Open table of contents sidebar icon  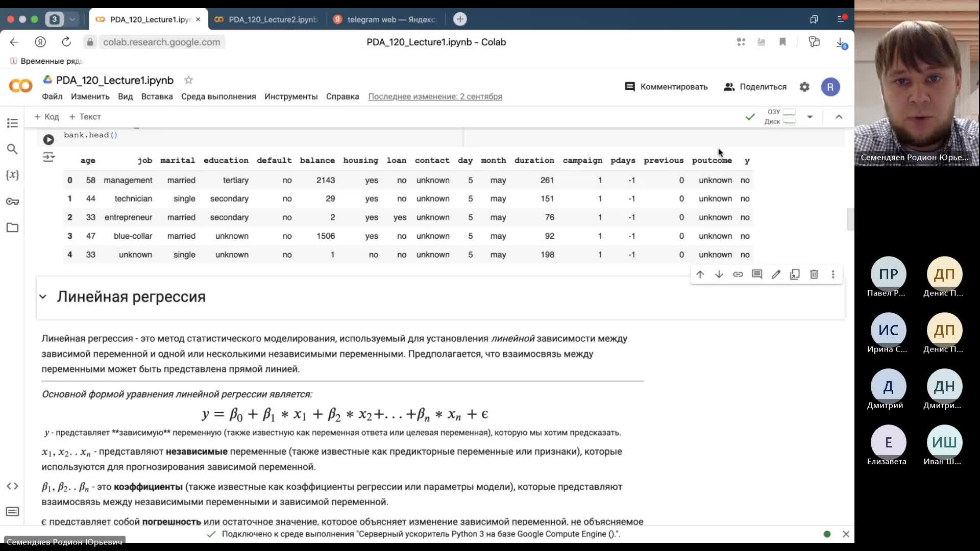(x=12, y=123)
